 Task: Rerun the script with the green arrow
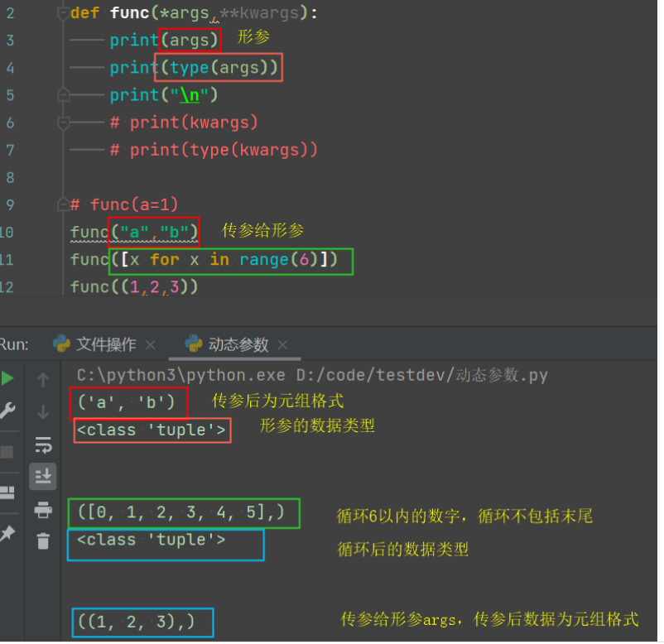(x=7, y=378)
